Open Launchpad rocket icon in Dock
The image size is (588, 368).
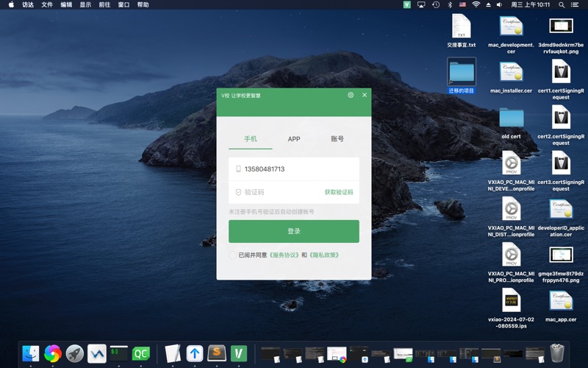[74, 353]
